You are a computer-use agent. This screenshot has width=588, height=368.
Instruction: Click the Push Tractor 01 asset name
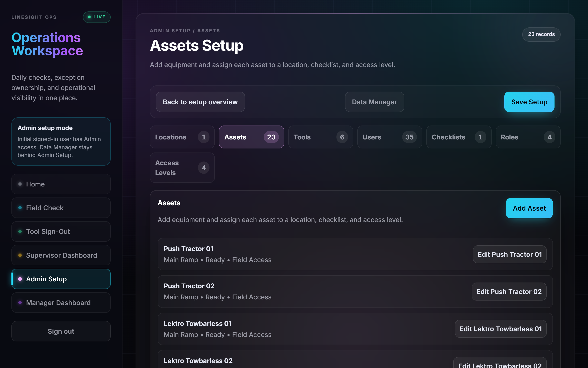point(189,249)
